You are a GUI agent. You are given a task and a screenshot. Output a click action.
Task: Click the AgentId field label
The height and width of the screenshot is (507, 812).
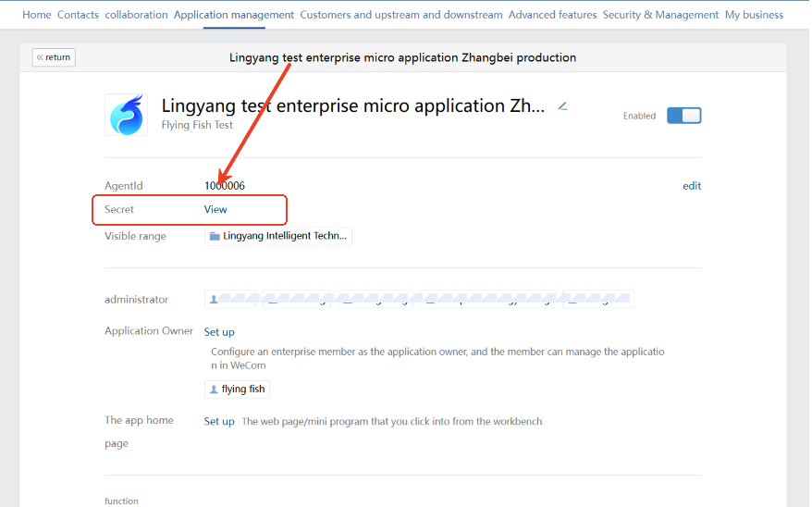click(123, 185)
